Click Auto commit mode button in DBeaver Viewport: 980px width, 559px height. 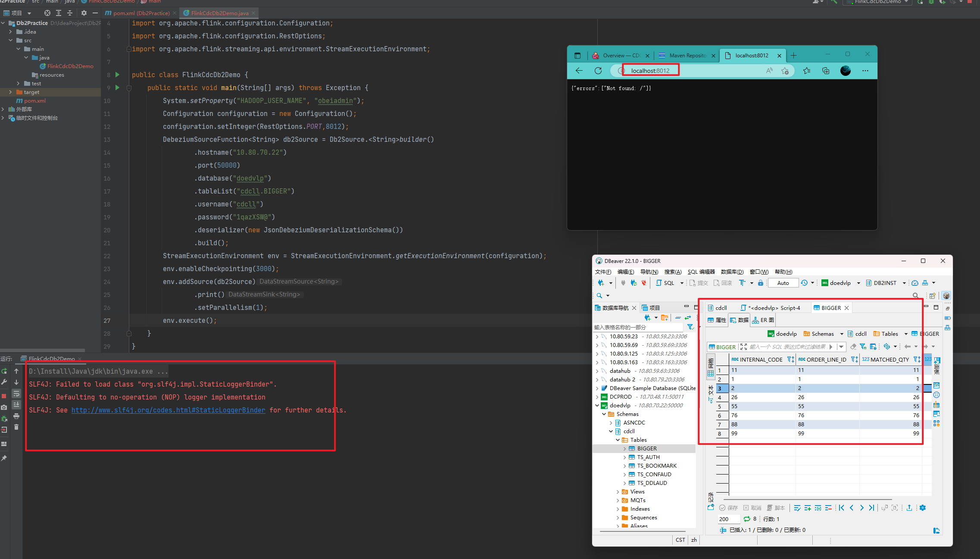pos(783,283)
